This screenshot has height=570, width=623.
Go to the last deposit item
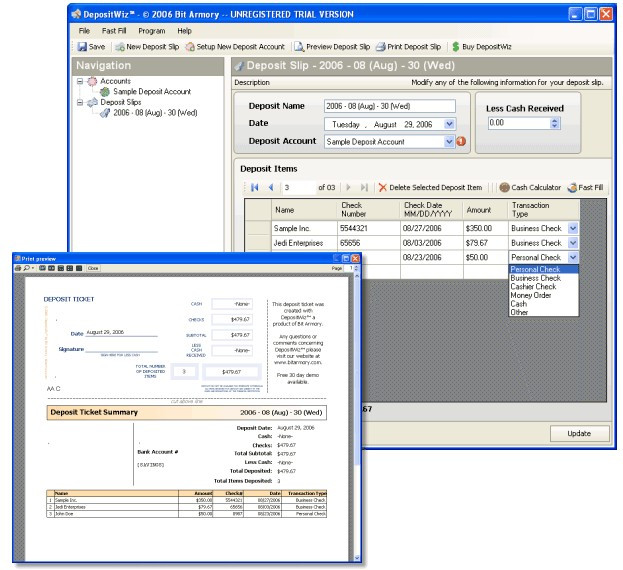(x=364, y=187)
